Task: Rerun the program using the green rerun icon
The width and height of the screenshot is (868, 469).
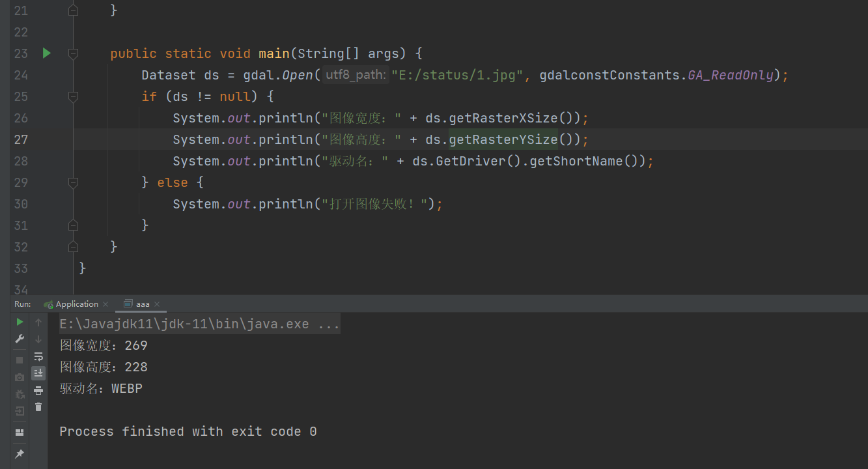Action: pyautogui.click(x=19, y=321)
